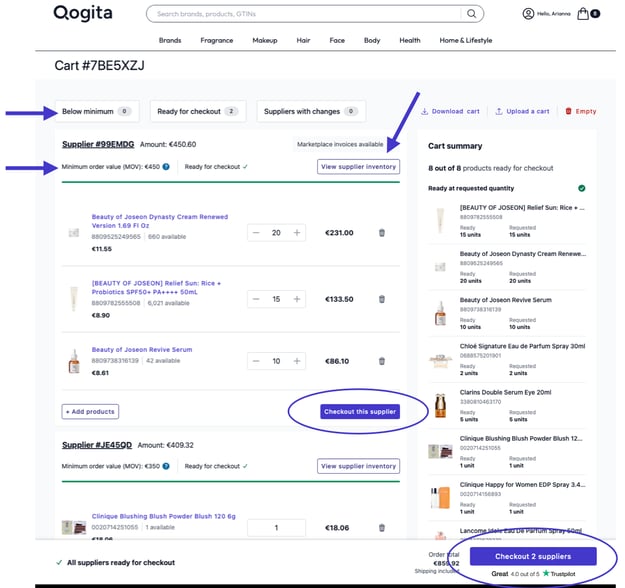Click Checkout this supplier button
Viewport: 625px width, 588px height.
click(x=360, y=411)
